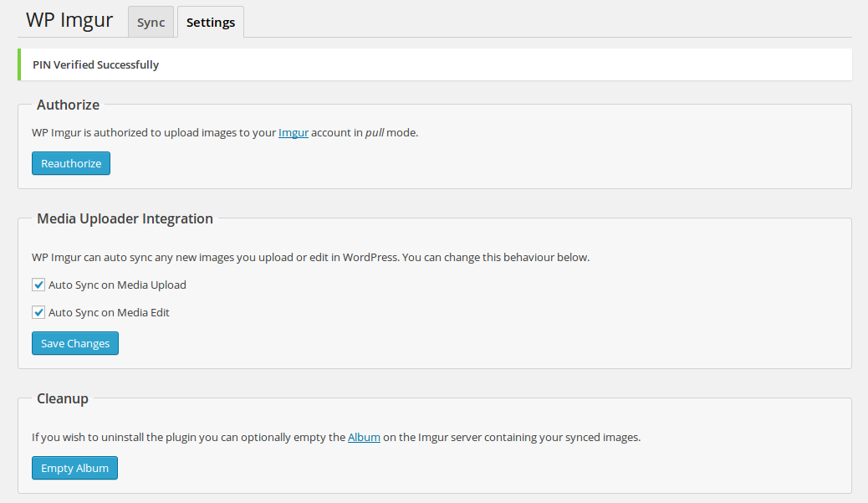
Task: Click the Empty Album button
Action: pos(74,468)
